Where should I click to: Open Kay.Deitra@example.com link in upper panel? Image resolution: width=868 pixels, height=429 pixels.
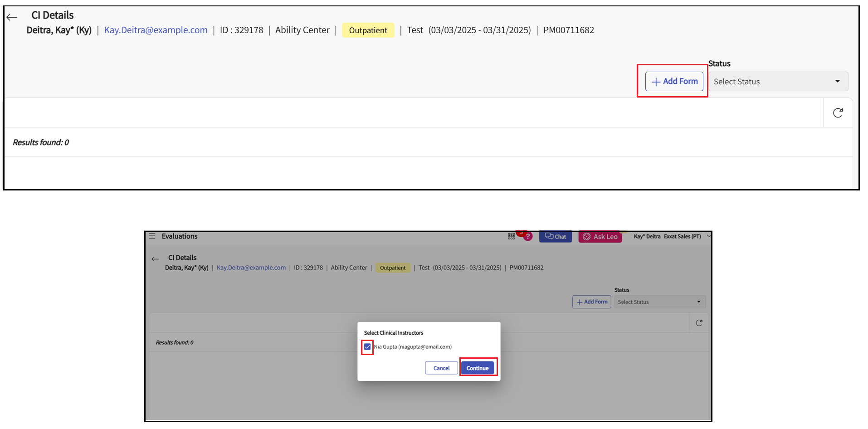(156, 30)
